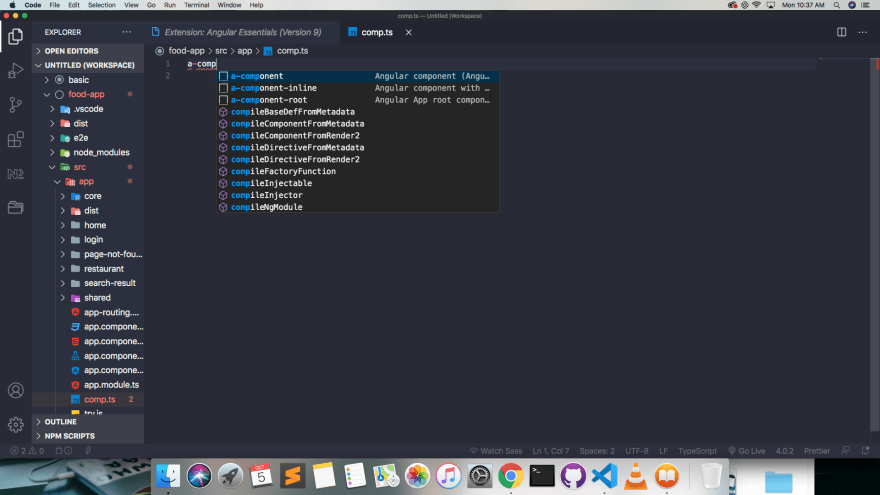The height and width of the screenshot is (495, 880).
Task: Open GitHub Desktop from the Dock
Action: [x=573, y=476]
